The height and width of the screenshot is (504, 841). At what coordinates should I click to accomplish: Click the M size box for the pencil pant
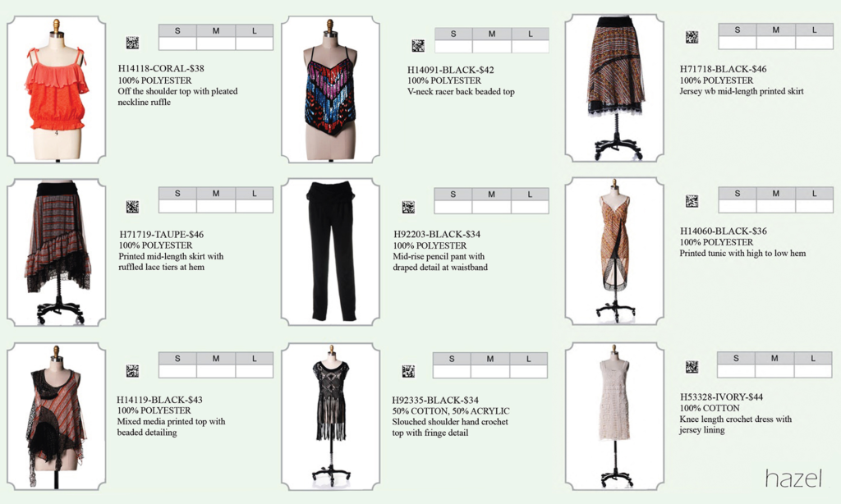[x=491, y=207]
